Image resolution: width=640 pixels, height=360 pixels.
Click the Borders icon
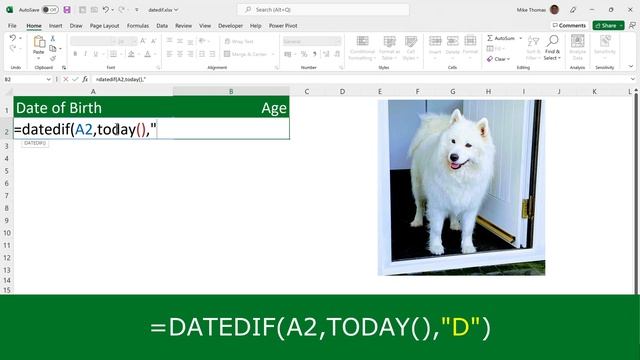click(113, 54)
